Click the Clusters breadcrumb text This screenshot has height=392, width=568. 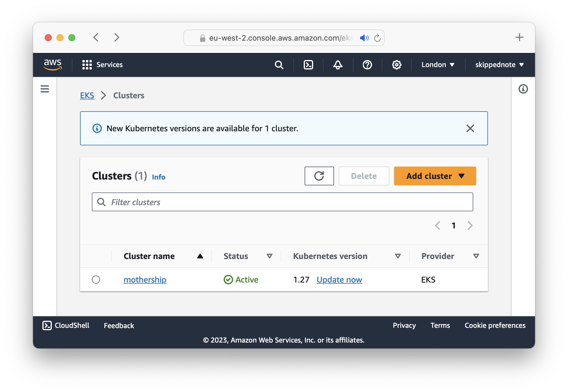tap(129, 95)
